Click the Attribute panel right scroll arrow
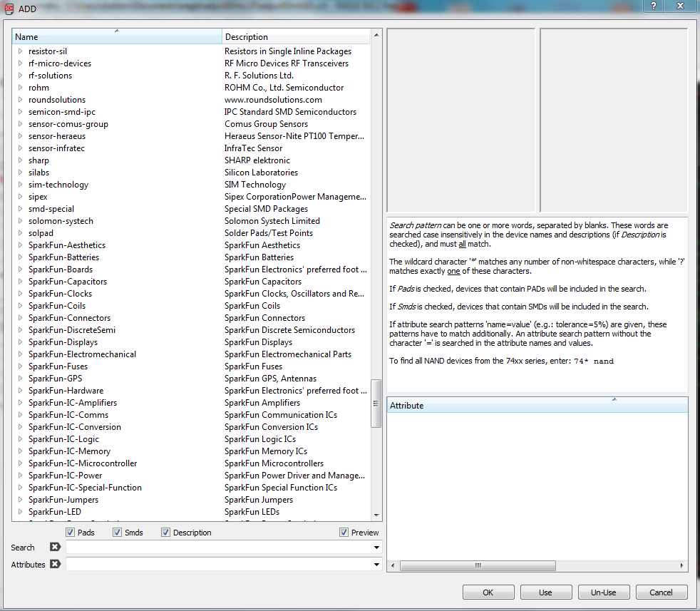 coord(681,565)
